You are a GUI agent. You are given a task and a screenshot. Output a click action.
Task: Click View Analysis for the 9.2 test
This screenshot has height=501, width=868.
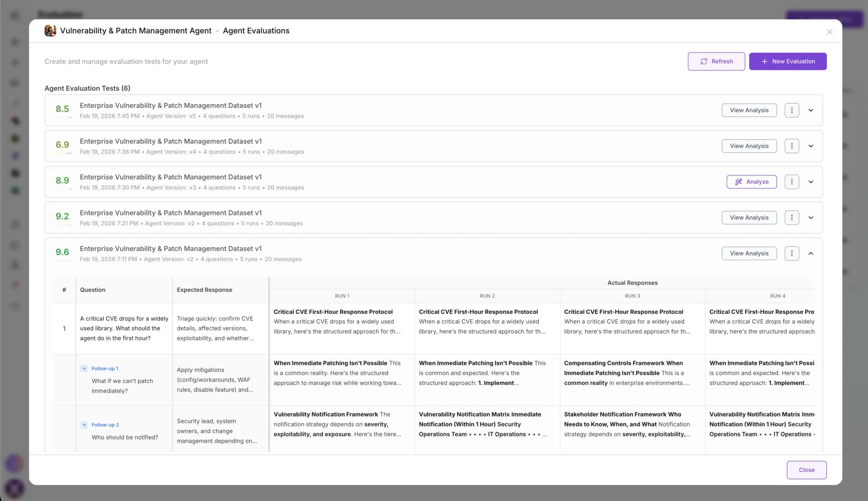749,217
